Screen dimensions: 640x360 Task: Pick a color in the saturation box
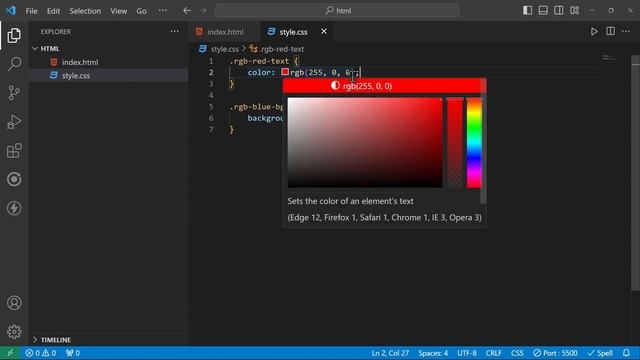365,142
